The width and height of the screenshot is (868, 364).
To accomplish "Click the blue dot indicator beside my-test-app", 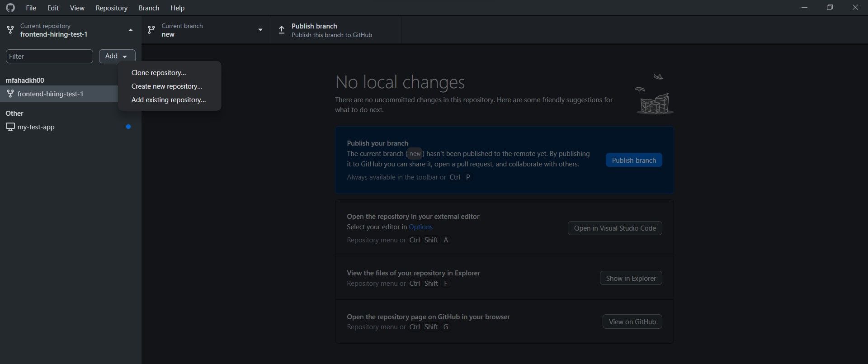I will point(128,127).
